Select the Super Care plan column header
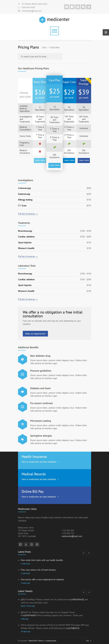Image resolution: width=109 pixels, height=644 pixels. click(69, 82)
